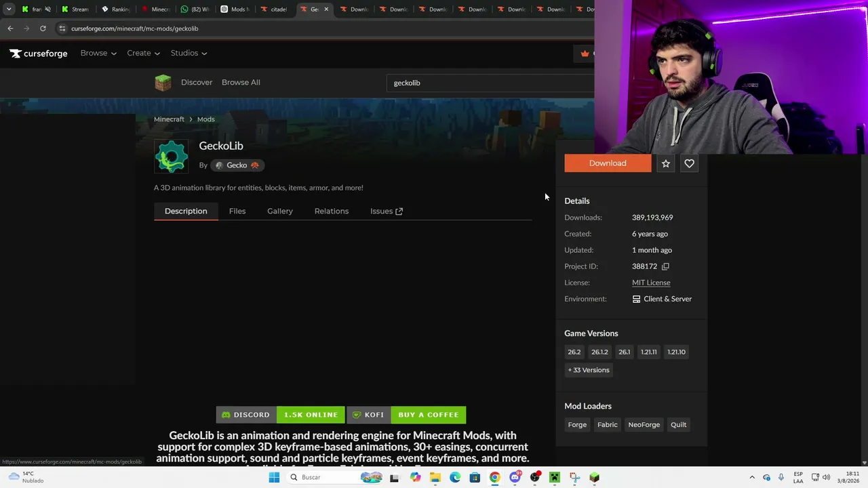Open Discord from the taskbar
This screenshot has width=868, height=488.
(515, 477)
